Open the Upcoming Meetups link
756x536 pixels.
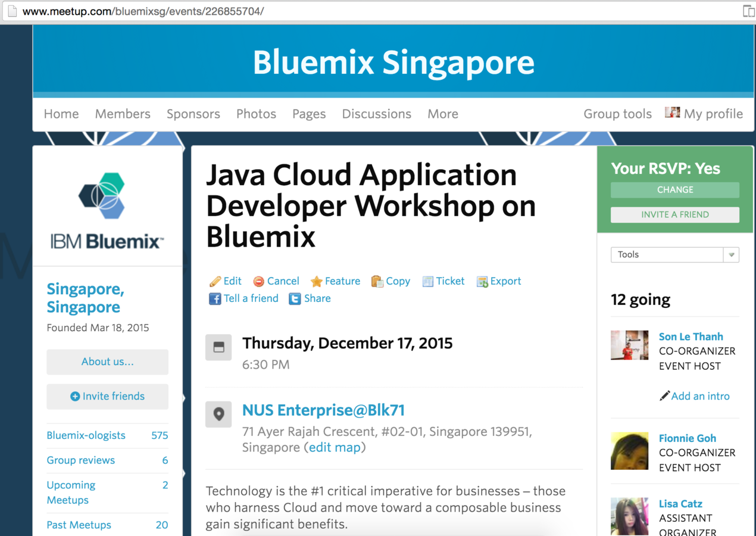[71, 493]
